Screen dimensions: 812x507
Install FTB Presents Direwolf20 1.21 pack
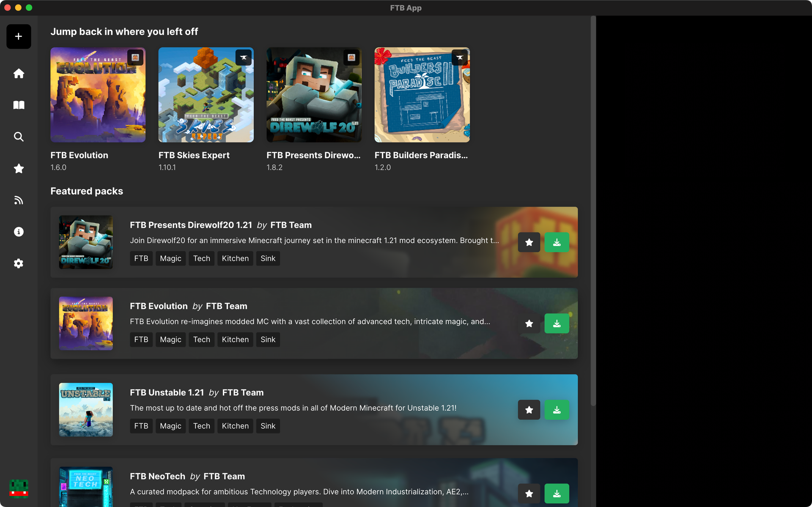coord(557,242)
